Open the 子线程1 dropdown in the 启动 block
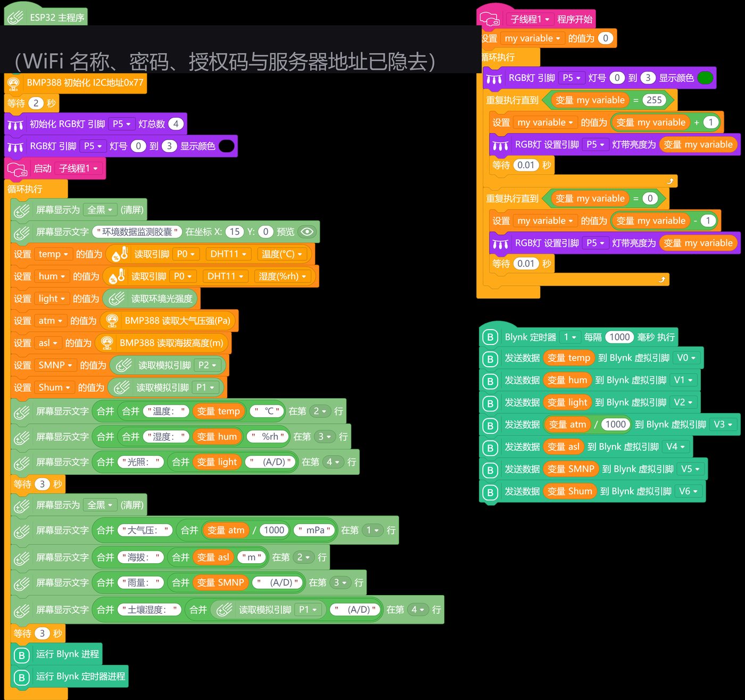The image size is (745, 700). tap(79, 169)
